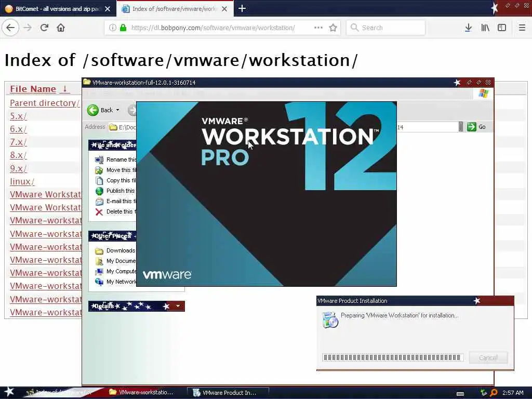Open My Documents under Other Places
This screenshot has width=532, height=399.
[116, 261]
